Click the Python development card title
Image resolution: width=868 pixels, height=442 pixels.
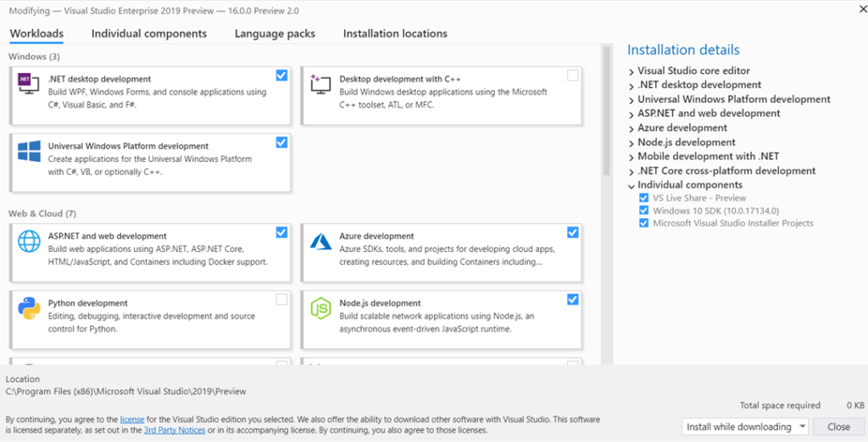88,303
